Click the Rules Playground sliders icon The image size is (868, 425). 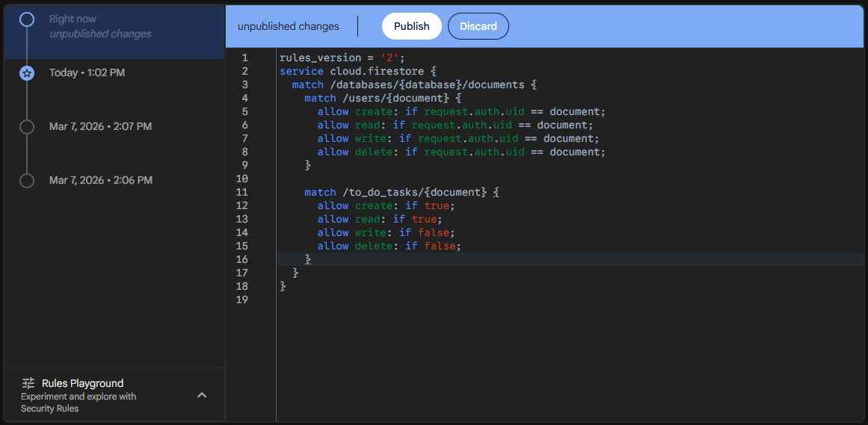[28, 383]
